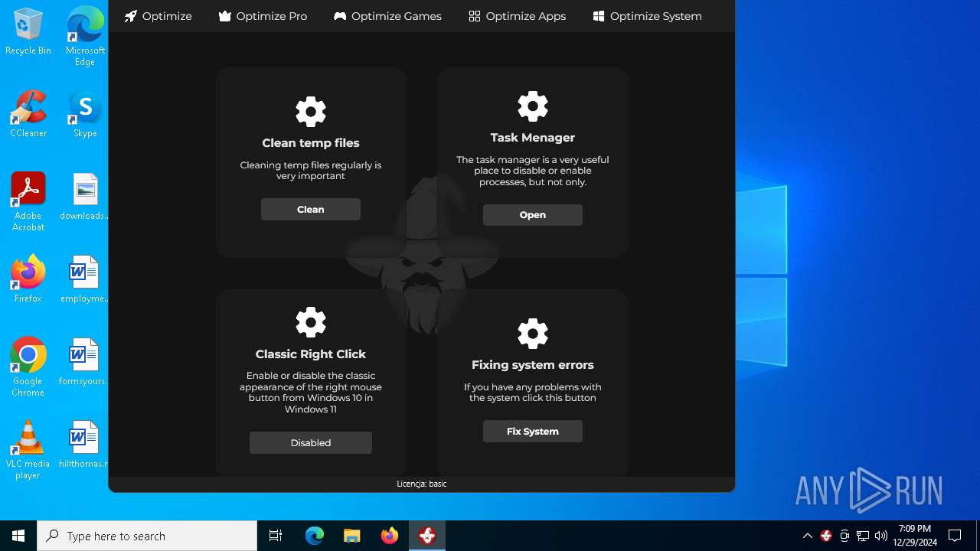The width and height of the screenshot is (980, 551).
Task: Select the Adobe Acrobat desktop shortcut
Action: [x=28, y=201]
